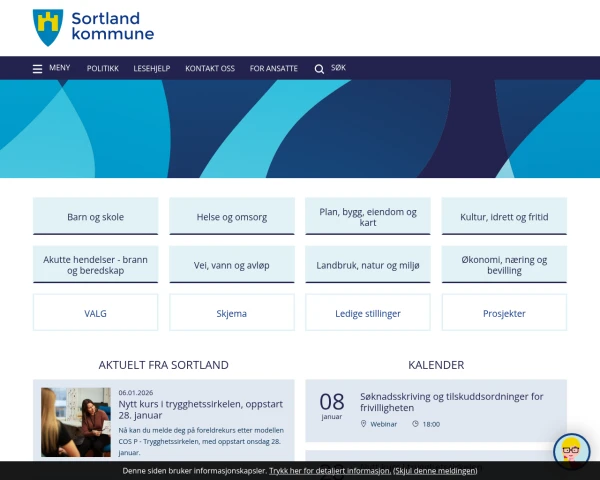
Task: Open the hamburger MENY icon
Action: tap(38, 69)
